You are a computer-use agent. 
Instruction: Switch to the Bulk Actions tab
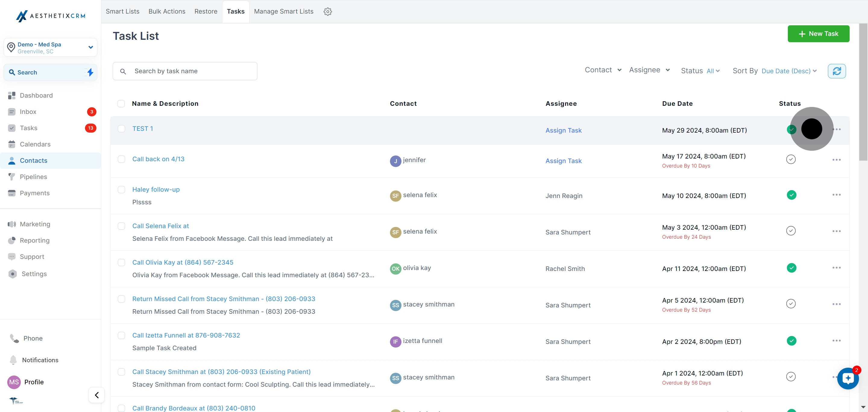click(167, 11)
